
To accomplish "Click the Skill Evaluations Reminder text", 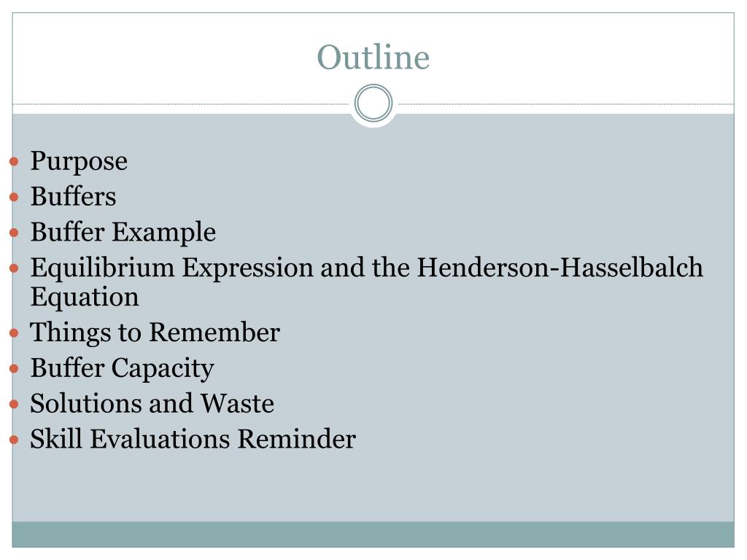I will tap(193, 439).
